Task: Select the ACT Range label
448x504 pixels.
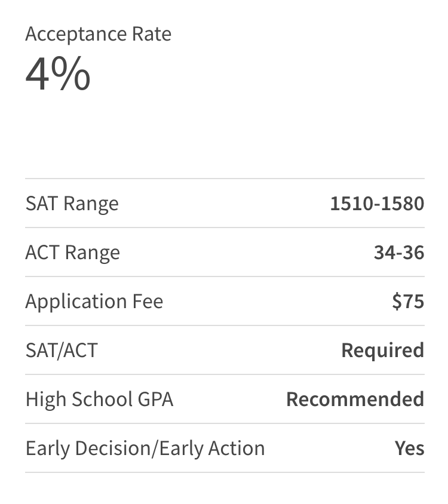Action: (x=72, y=253)
